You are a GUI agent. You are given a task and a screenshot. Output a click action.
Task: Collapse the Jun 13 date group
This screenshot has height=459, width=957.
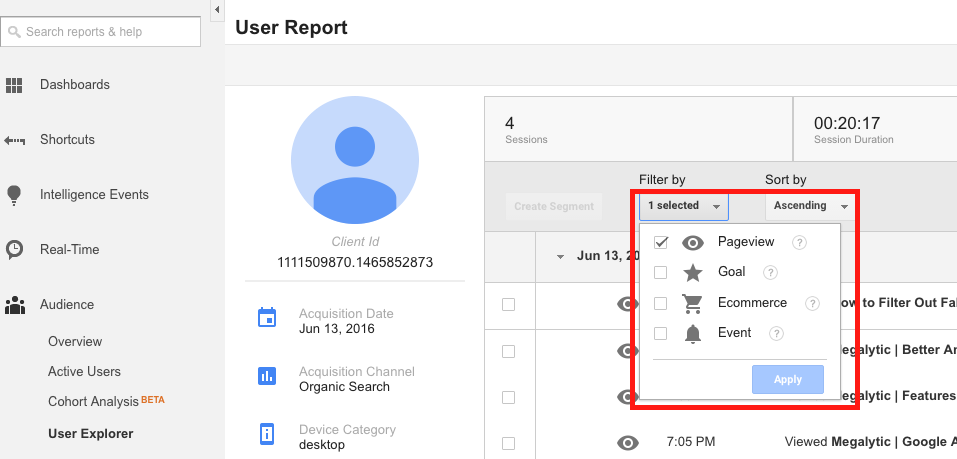tap(561, 256)
